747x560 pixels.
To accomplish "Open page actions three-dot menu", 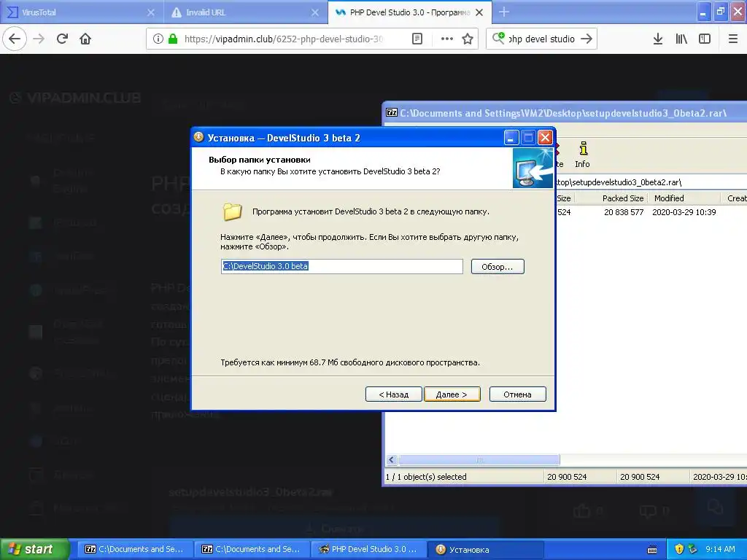I will pos(447,39).
